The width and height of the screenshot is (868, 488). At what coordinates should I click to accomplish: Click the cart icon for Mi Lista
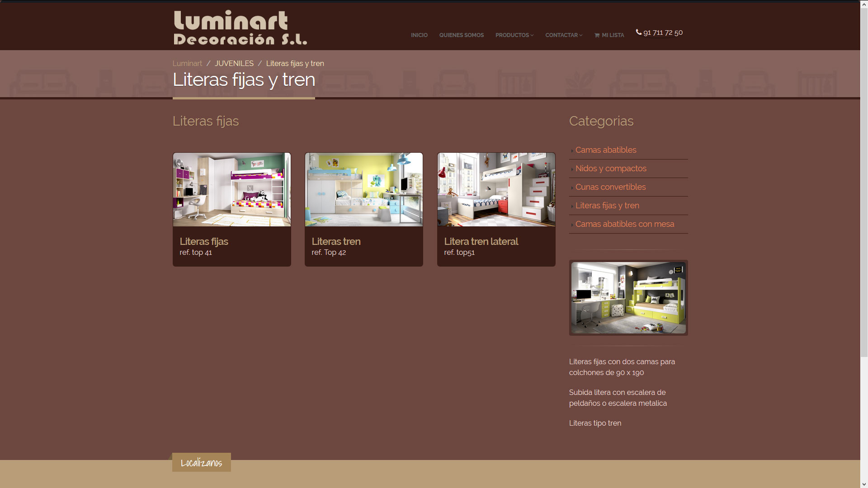(x=597, y=35)
